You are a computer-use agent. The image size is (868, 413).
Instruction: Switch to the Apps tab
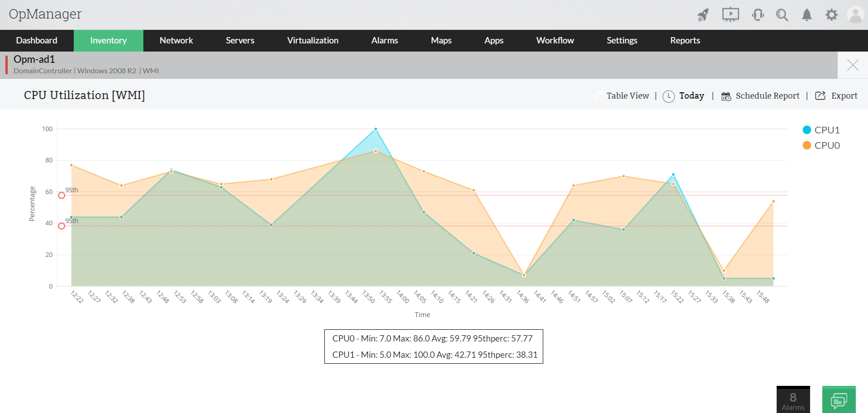pos(494,41)
